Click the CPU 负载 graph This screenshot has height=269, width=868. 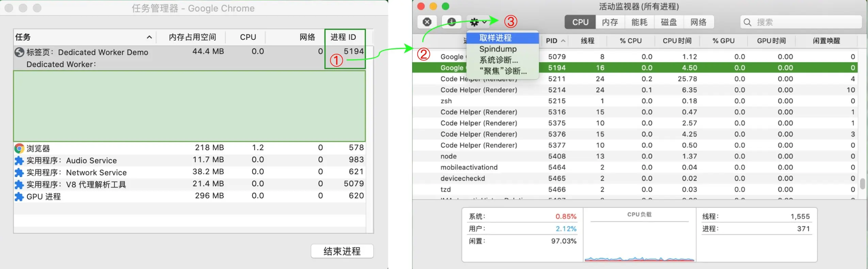(x=640, y=235)
